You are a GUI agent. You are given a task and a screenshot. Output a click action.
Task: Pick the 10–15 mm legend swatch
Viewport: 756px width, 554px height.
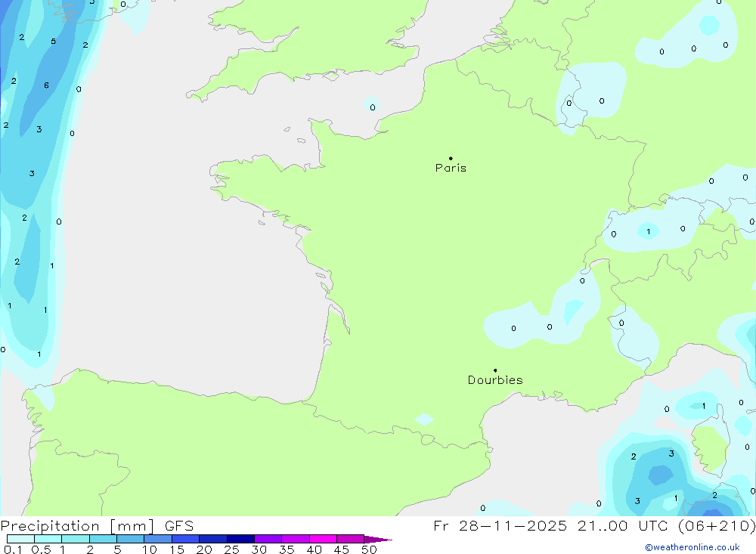pos(158,539)
